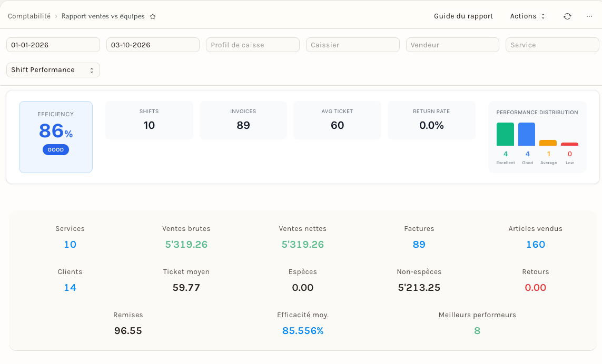Open the Profil de caisse combo field

tap(253, 45)
